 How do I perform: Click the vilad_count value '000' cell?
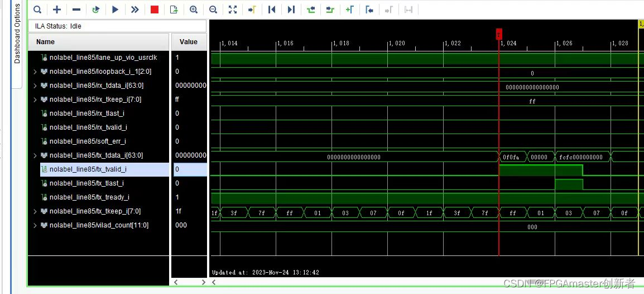[x=189, y=225]
